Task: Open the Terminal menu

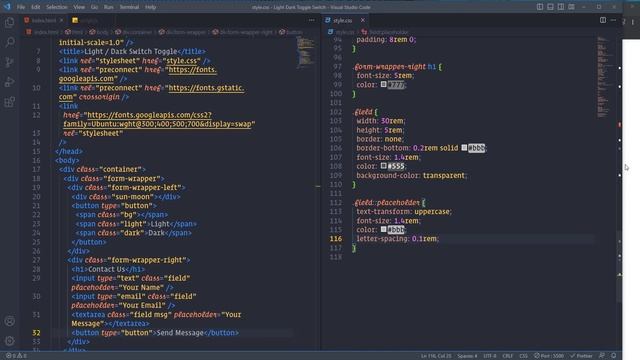Action: (x=129, y=7)
